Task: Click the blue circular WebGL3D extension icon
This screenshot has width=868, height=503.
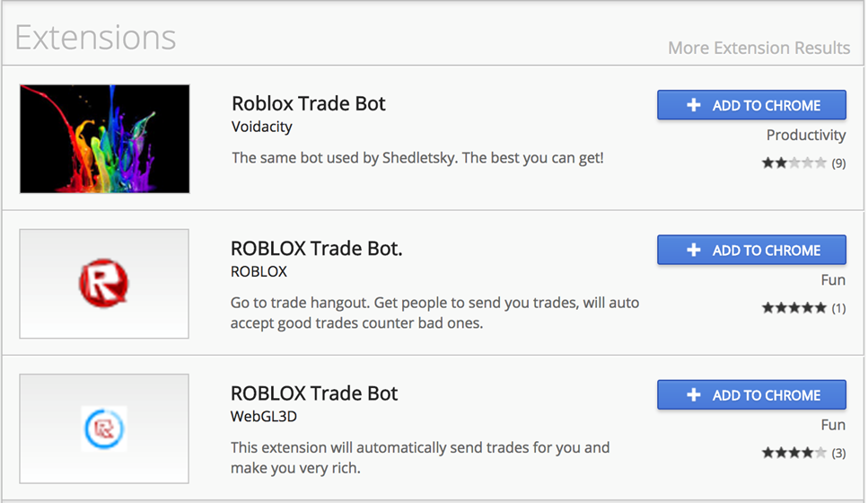Action: pyautogui.click(x=104, y=428)
